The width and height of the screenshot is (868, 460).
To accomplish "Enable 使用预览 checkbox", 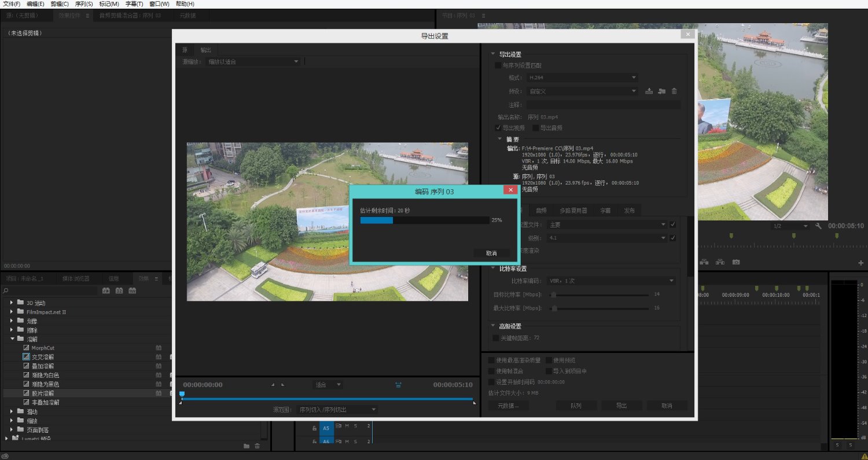I will 549,360.
